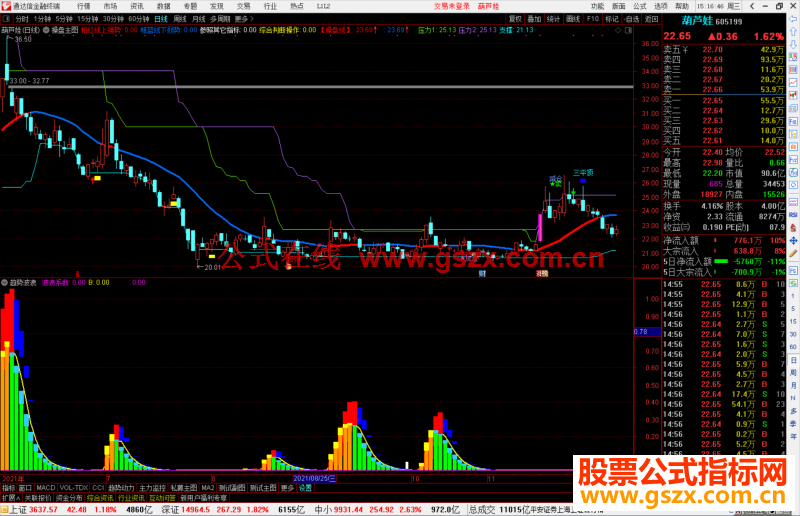Switch to 1分钟 period
The height and width of the screenshot is (516, 800).
coord(42,19)
